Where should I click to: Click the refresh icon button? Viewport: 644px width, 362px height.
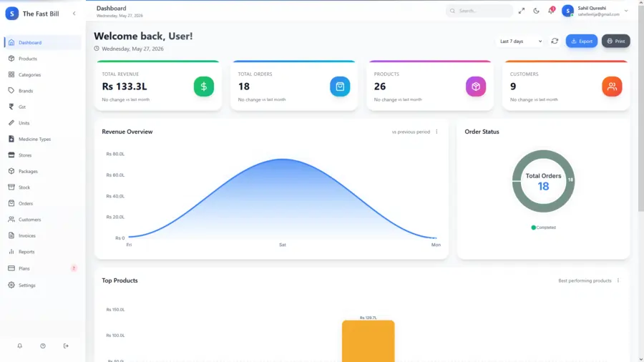coord(555,41)
